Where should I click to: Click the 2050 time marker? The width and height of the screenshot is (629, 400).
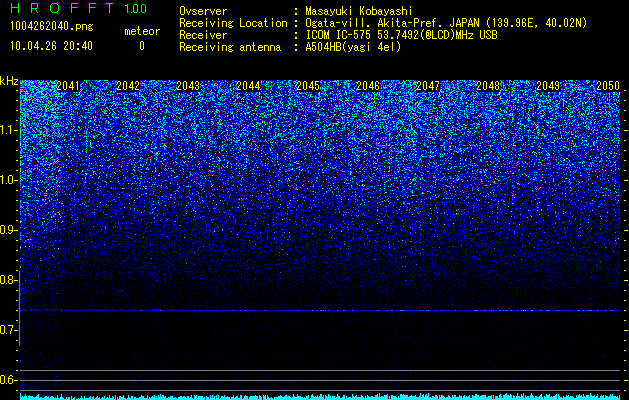point(608,86)
